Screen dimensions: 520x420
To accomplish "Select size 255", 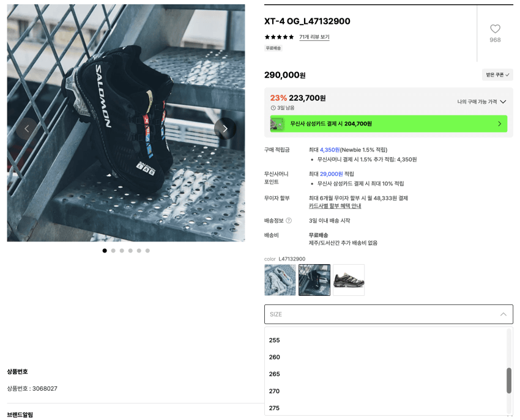I will click(x=386, y=340).
